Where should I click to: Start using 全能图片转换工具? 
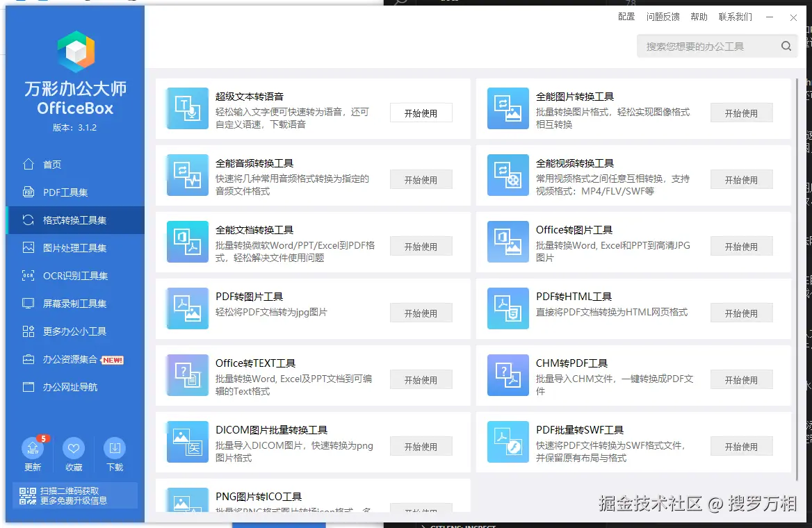click(741, 113)
